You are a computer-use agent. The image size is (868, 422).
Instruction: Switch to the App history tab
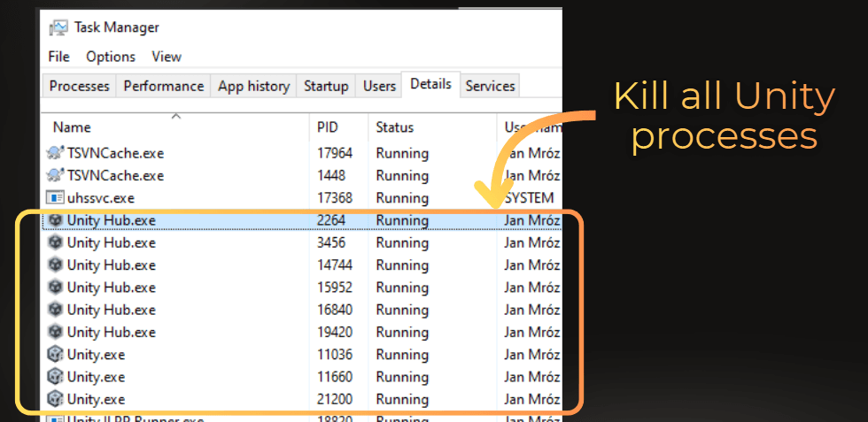253,87
